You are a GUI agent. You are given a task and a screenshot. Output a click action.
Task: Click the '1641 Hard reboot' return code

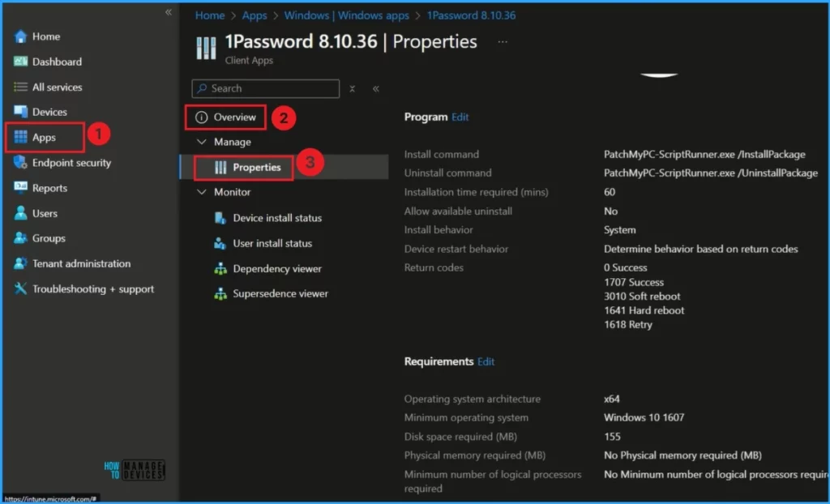click(644, 311)
